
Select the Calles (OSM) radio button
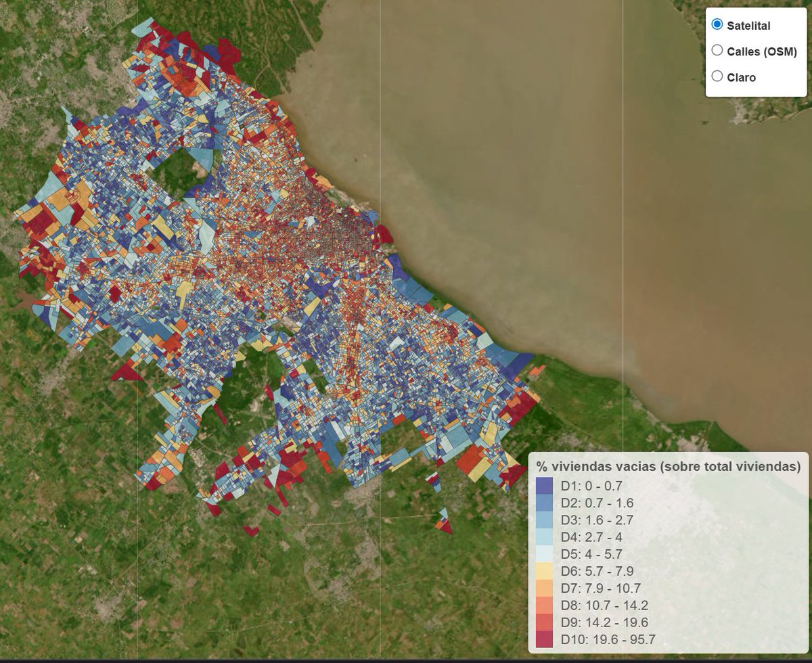click(x=717, y=50)
